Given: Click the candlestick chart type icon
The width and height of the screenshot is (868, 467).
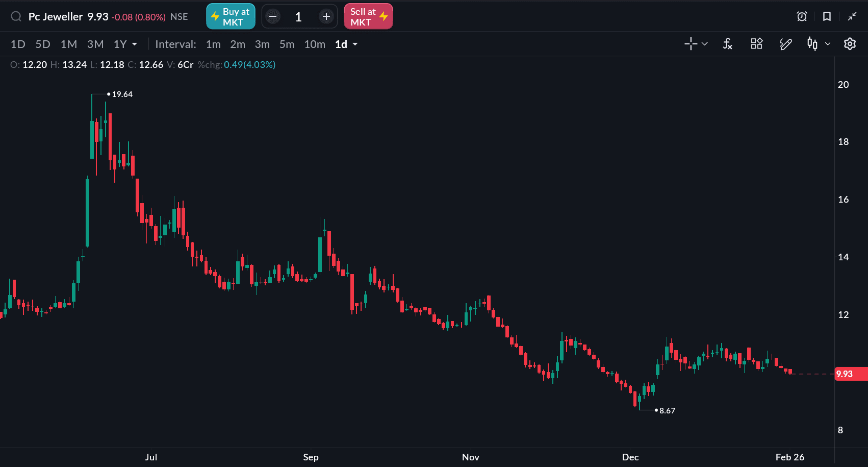Looking at the screenshot, I should [x=812, y=44].
